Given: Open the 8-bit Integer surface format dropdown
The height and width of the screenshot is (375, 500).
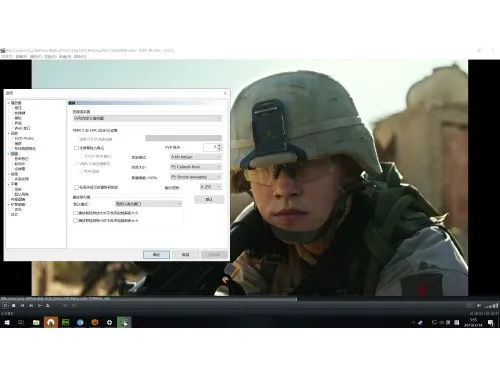Looking at the screenshot, I should click(x=196, y=157).
